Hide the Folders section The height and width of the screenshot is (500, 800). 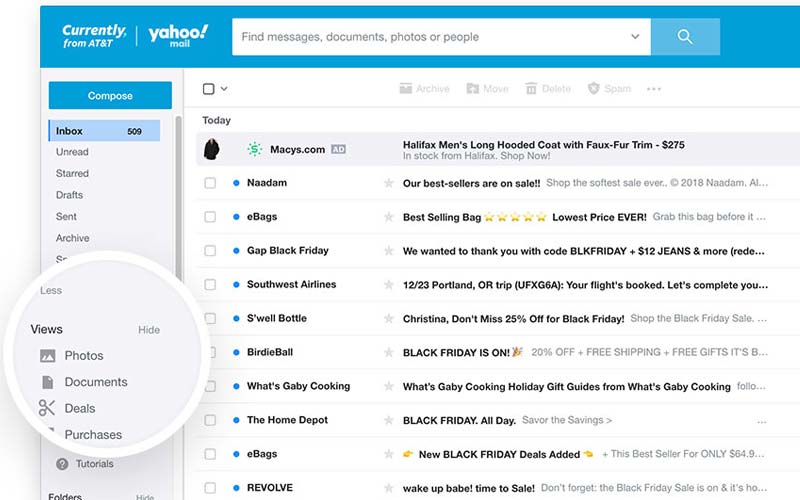[x=145, y=496]
